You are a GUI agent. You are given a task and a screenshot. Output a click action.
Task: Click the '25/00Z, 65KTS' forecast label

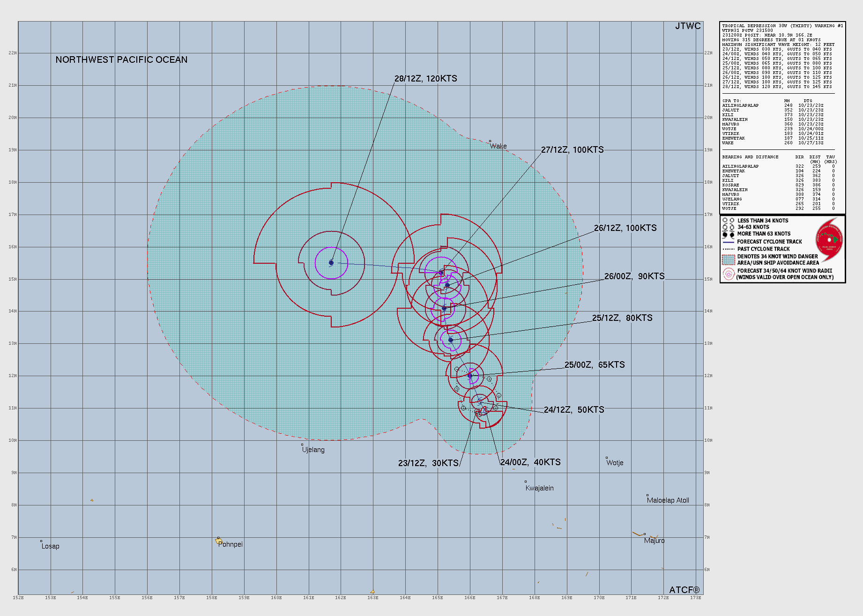pyautogui.click(x=595, y=365)
